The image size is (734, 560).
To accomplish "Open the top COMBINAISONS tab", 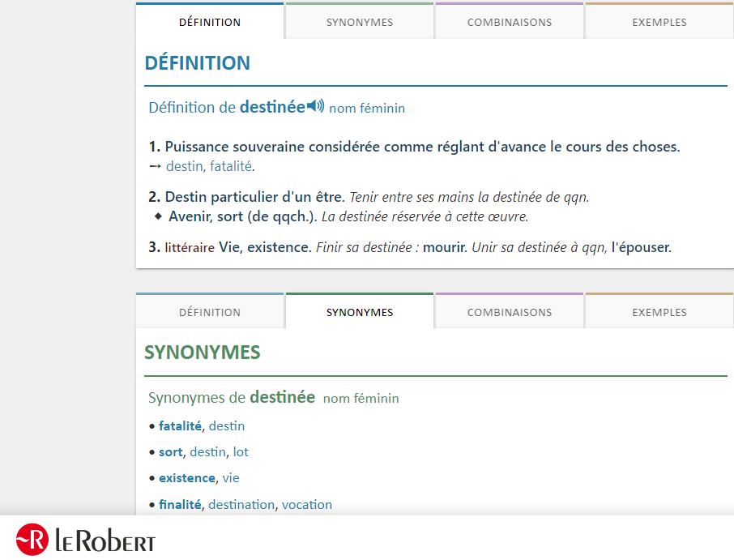I will (510, 22).
